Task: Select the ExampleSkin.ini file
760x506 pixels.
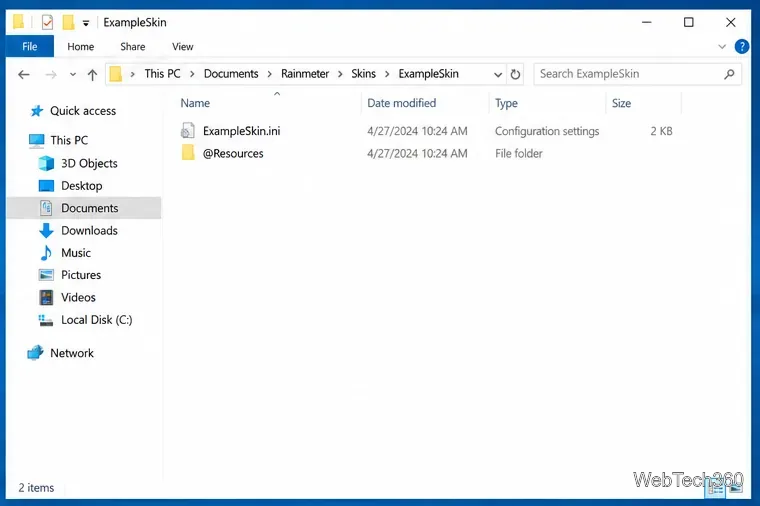Action: tap(241, 131)
